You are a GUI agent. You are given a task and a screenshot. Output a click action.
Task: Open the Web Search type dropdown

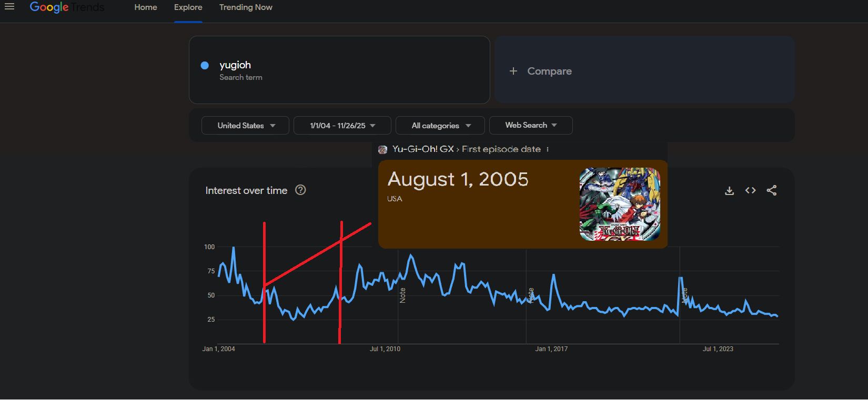pos(531,125)
